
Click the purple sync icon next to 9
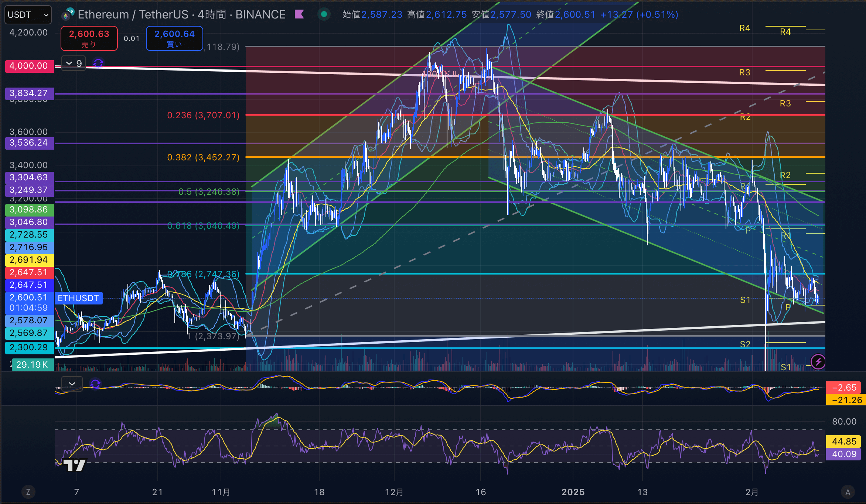(x=98, y=64)
